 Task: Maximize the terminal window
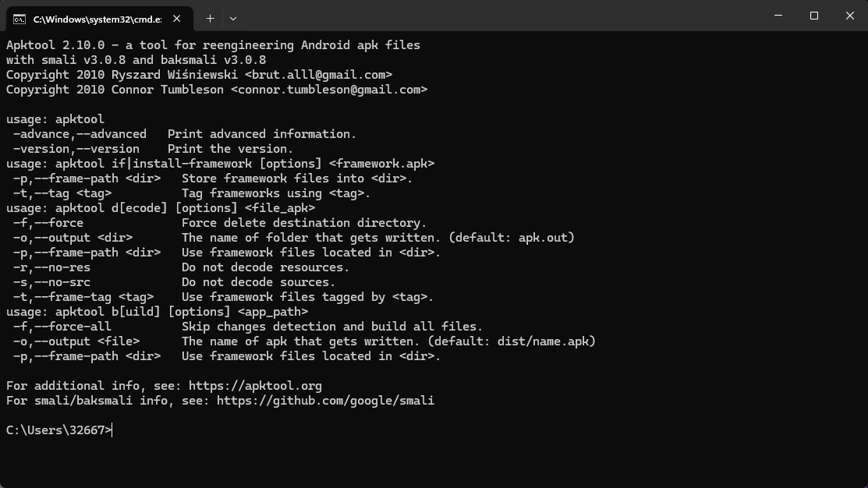(x=814, y=16)
